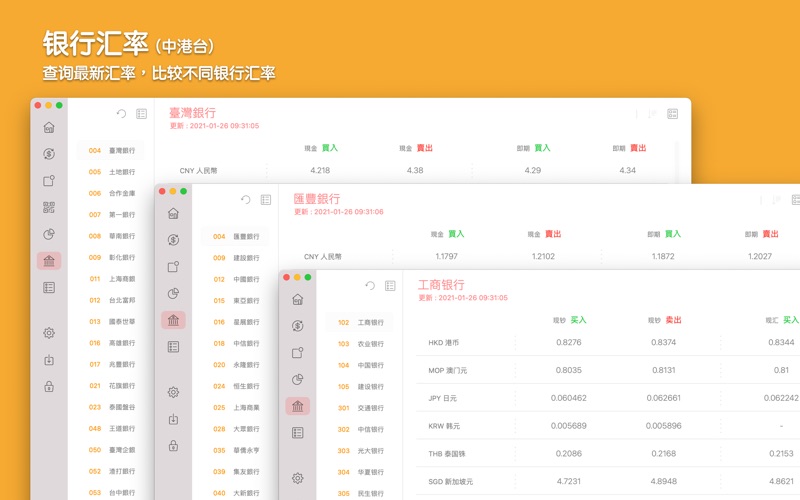Viewport: 800px width, 500px height.
Task: Click JPY 日元 currency row label
Action: (442, 398)
